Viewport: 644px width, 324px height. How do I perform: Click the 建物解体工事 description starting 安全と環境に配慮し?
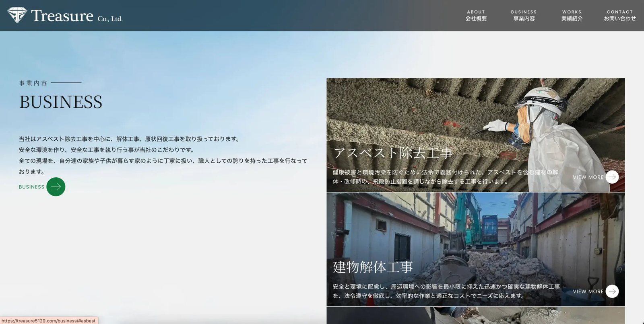coord(446,291)
